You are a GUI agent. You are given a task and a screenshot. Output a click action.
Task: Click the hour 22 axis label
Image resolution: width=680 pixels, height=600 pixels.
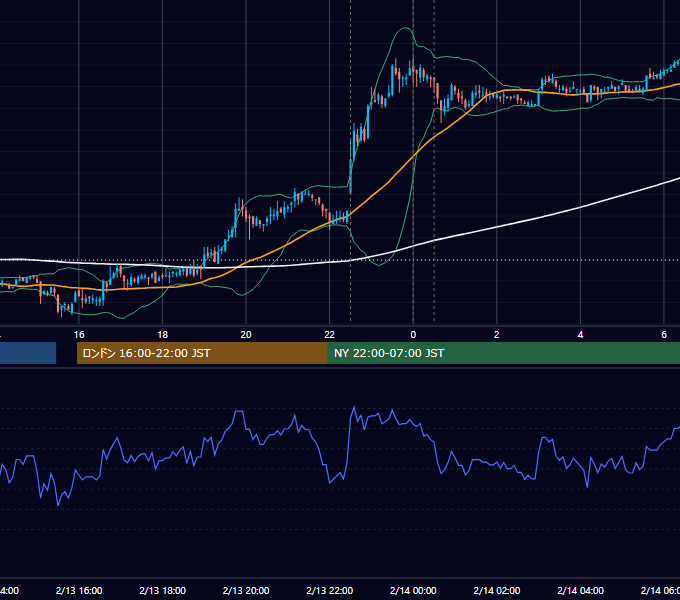pos(330,335)
